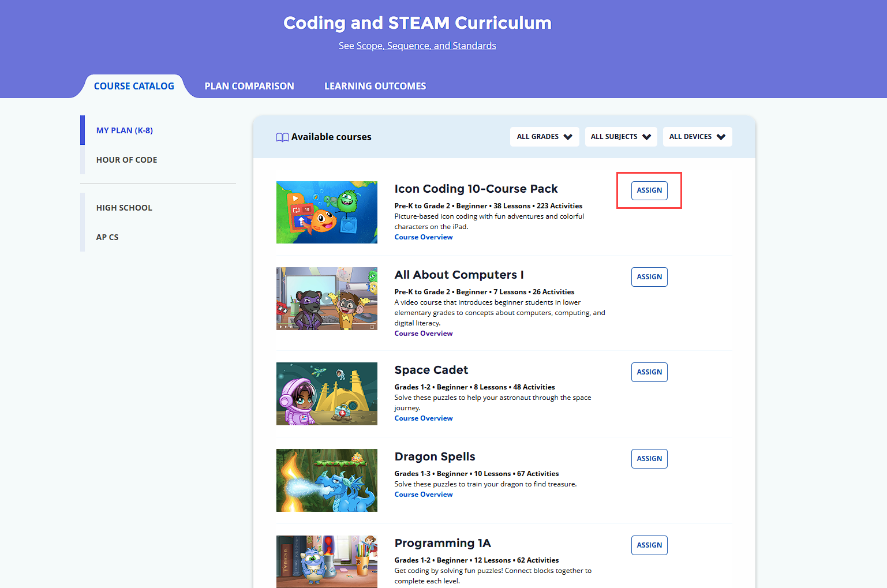This screenshot has width=887, height=588.
Task: Click the Space Cadet course thumbnail
Action: pyautogui.click(x=327, y=394)
